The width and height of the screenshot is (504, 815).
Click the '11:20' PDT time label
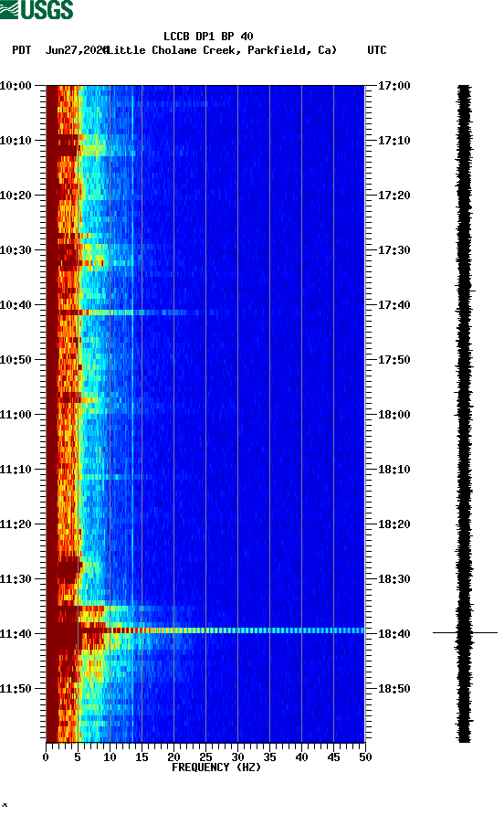click(x=16, y=524)
